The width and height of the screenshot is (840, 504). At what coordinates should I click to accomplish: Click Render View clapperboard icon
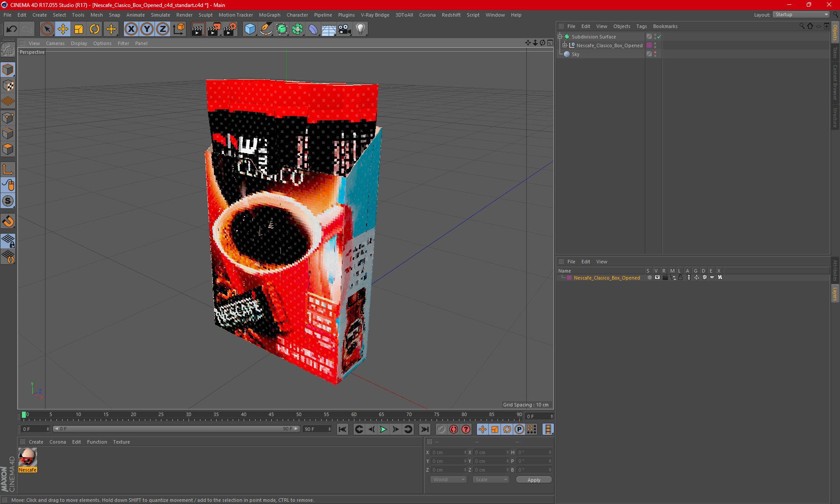tap(198, 29)
